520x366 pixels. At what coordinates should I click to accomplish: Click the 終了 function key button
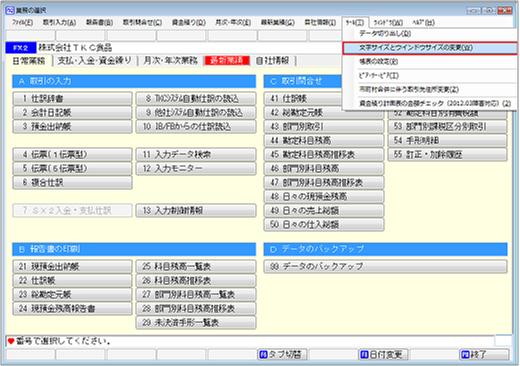coord(484,354)
